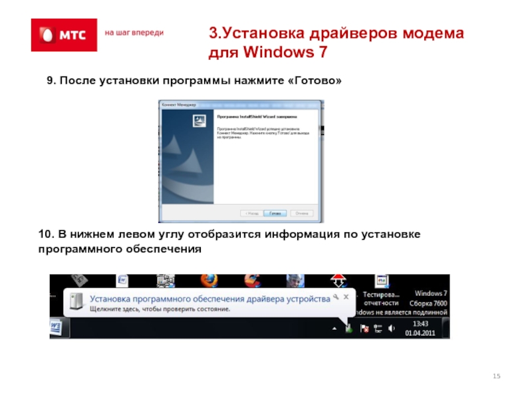Viewport: 532px width, 399px height.
Task: Click the 'Щелкните здесь, чтобы проверить состояние' text
Action: (160, 309)
